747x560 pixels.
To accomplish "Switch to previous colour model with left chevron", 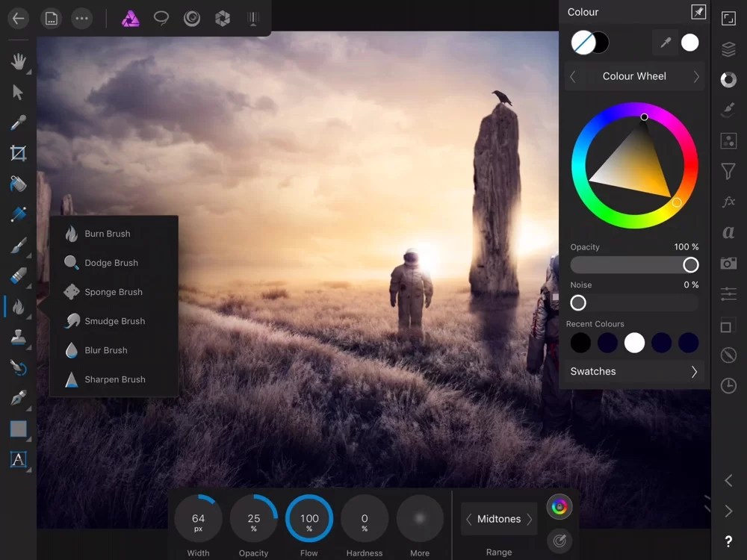I will pos(573,77).
